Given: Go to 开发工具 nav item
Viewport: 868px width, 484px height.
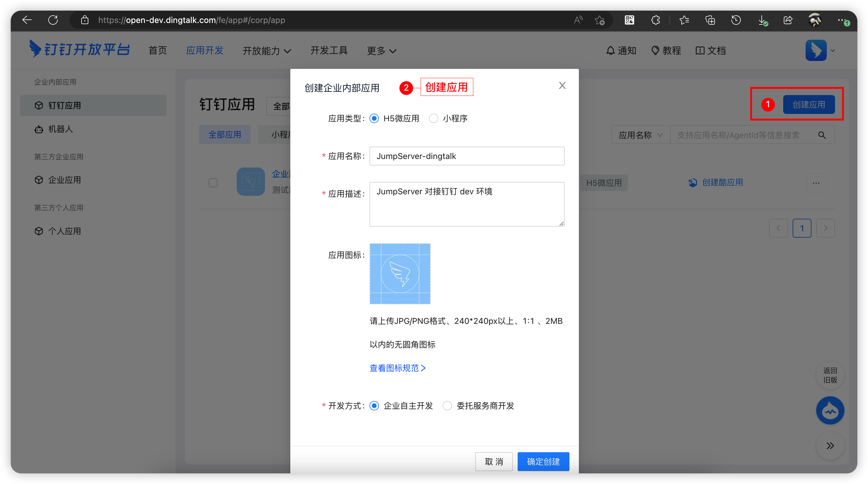Looking at the screenshot, I should click(329, 51).
